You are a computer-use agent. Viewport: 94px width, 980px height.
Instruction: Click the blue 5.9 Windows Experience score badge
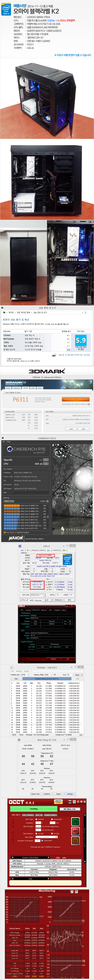point(81,340)
